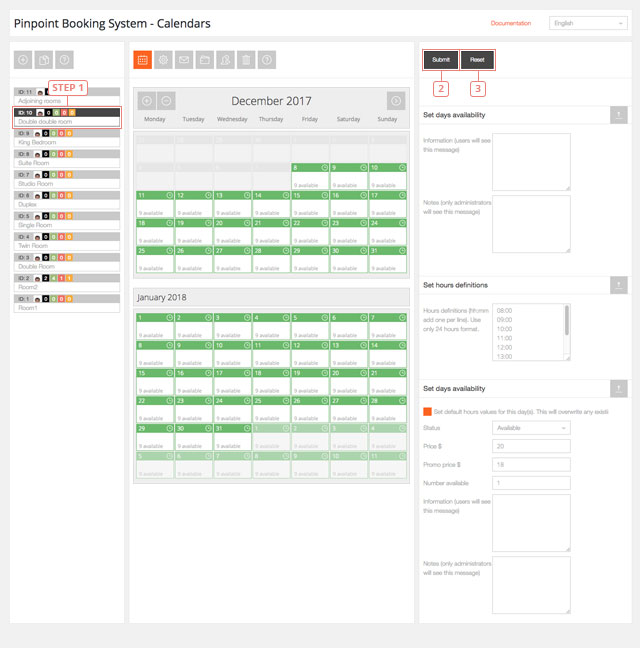Open the users permissions icon

pos(226,60)
